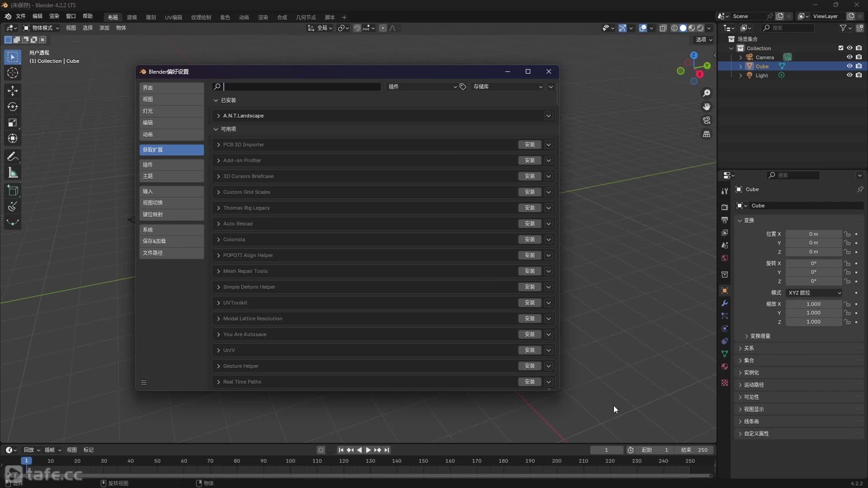Install the Real Time Paths add-on

pyautogui.click(x=529, y=382)
